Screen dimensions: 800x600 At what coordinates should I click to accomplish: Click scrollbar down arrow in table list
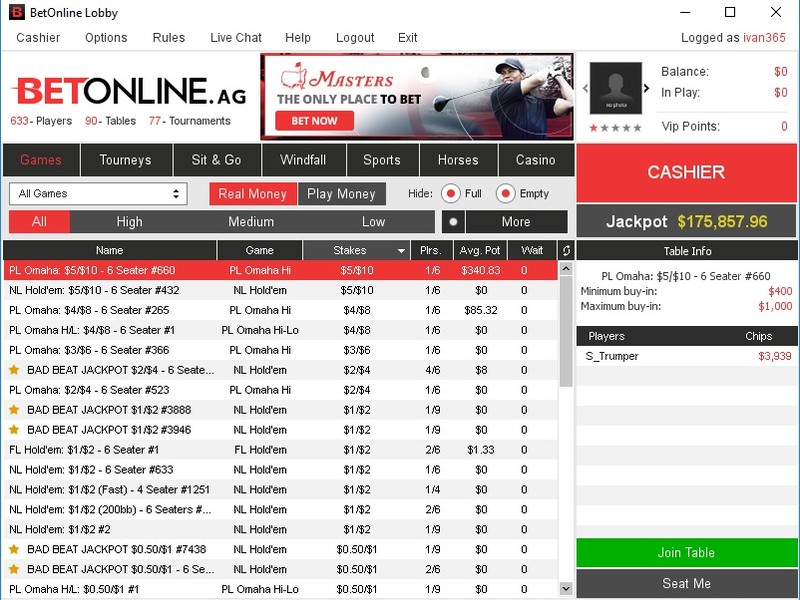[x=566, y=588]
